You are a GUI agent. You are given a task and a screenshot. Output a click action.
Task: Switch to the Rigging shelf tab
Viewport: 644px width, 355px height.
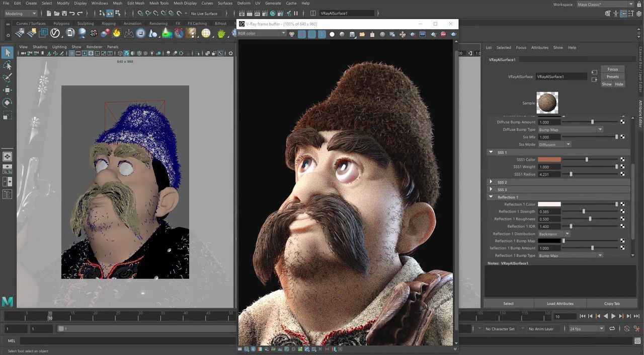[x=109, y=23]
